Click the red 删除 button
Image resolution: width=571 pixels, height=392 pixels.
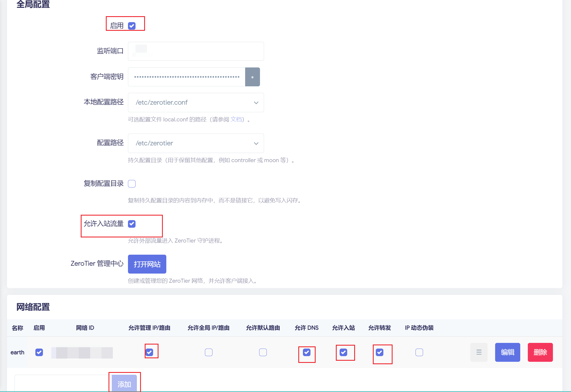click(x=540, y=352)
